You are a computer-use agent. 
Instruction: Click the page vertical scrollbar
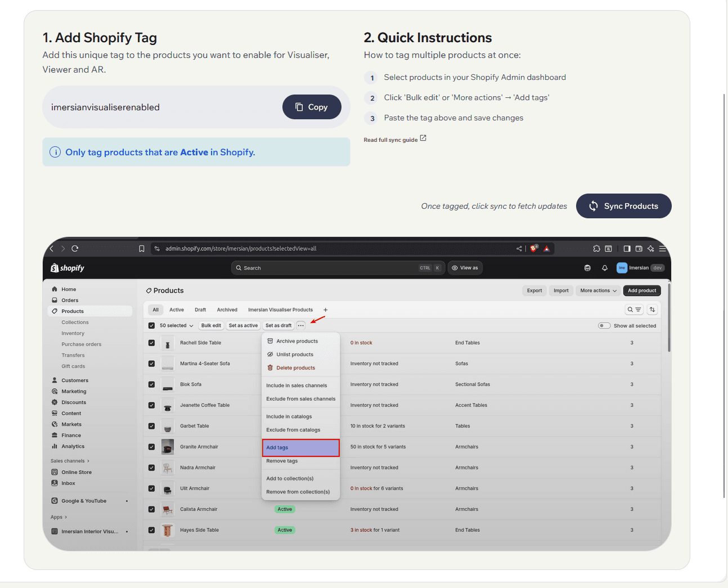pos(723,295)
